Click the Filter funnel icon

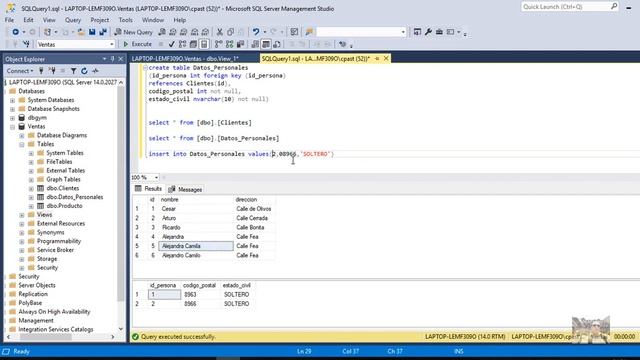73,71
